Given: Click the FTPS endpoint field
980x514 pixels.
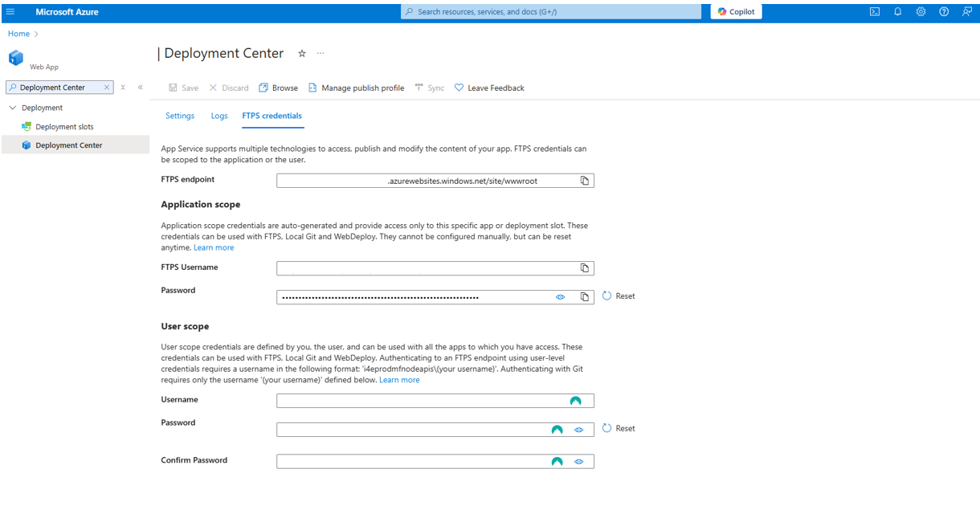Looking at the screenshot, I should click(x=435, y=181).
